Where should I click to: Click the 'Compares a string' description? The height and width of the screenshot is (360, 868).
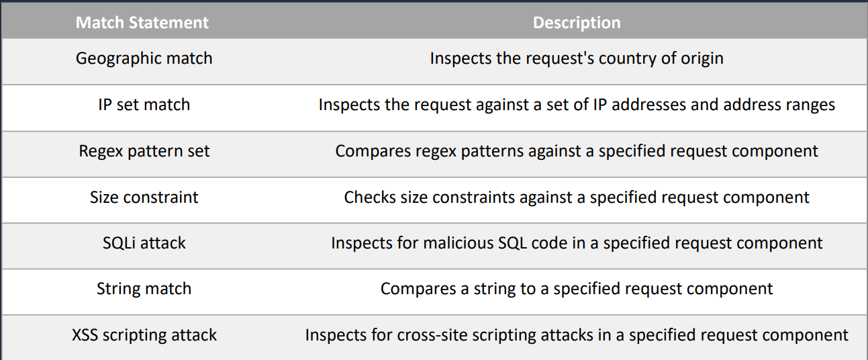(x=577, y=289)
